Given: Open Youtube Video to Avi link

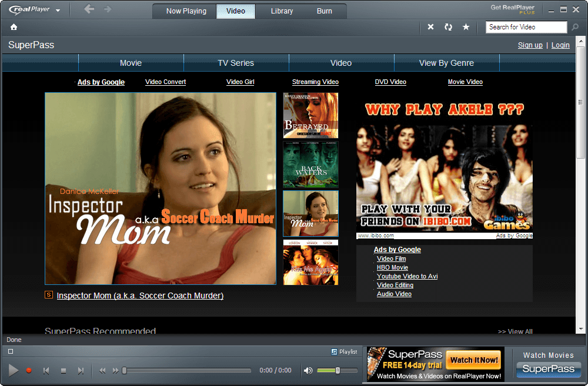Looking at the screenshot, I should [407, 276].
